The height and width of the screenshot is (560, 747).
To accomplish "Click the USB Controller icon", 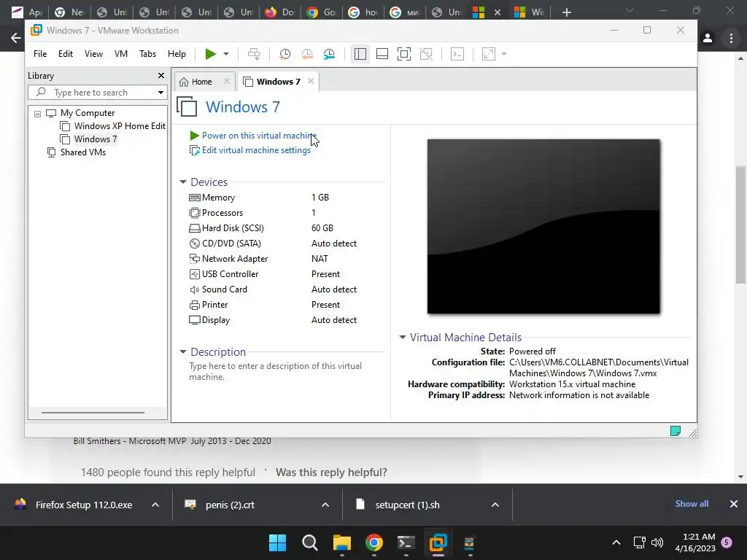I will coord(194,274).
